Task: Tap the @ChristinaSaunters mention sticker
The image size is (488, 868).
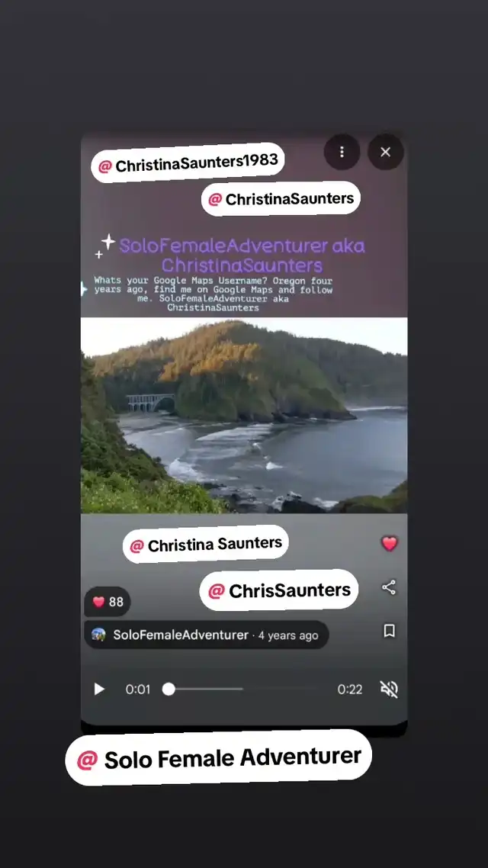Action: pos(281,199)
